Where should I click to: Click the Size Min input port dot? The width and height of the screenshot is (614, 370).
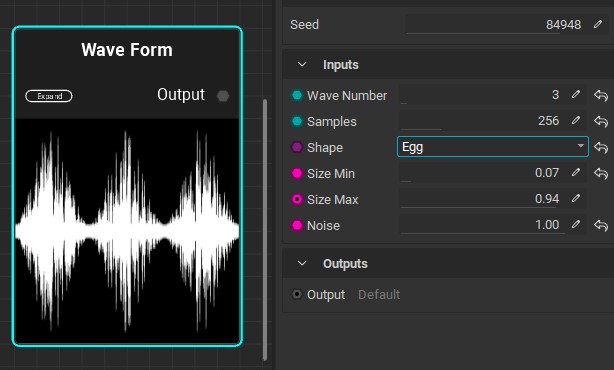coord(297,173)
